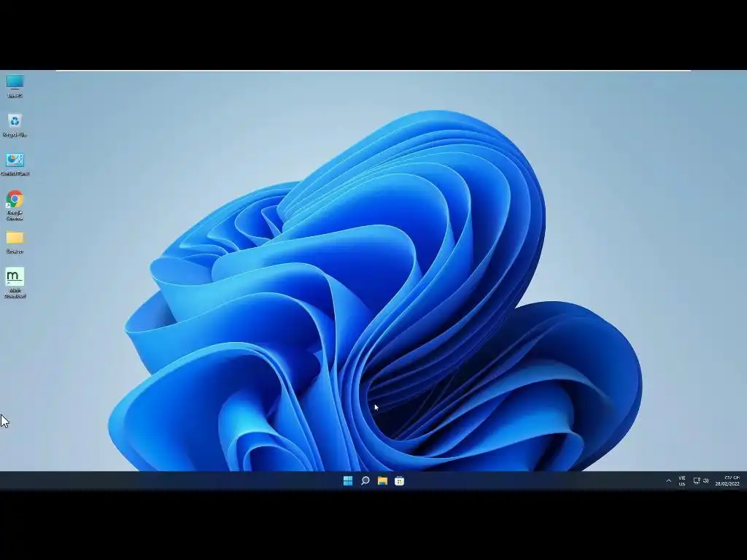Open the volume speaker tray icon
This screenshot has height=560, width=747.
(x=706, y=481)
